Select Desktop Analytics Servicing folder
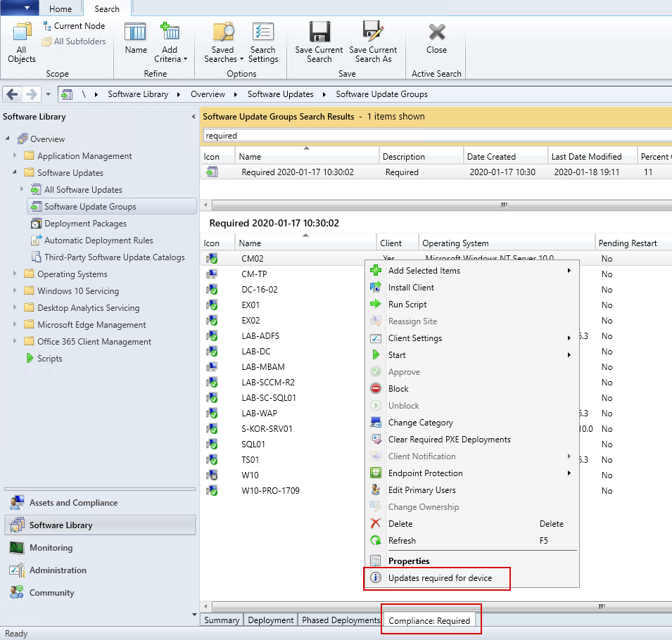 (x=82, y=307)
